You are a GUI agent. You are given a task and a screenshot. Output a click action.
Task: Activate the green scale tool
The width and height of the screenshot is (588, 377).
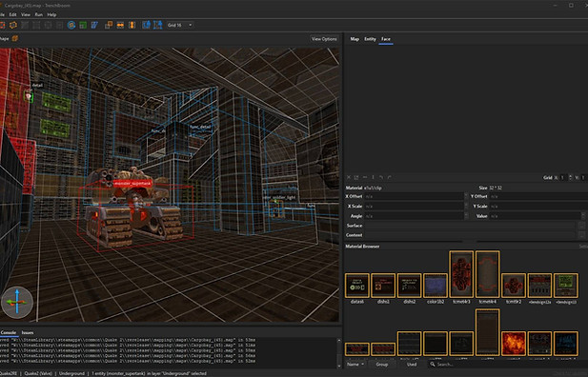point(83,25)
